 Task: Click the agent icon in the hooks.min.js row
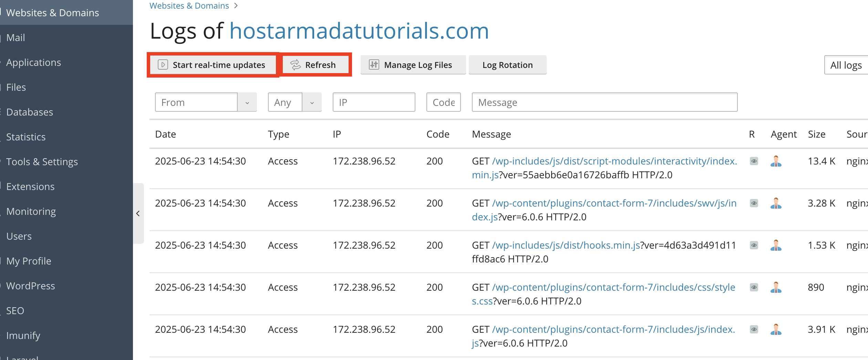(x=776, y=245)
